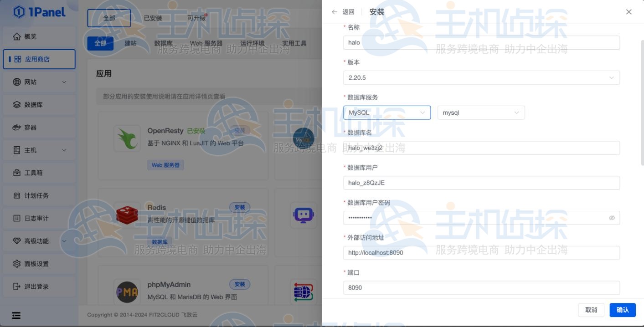The width and height of the screenshot is (644, 327).
Task: Select the 数据库 category filter
Action: pyautogui.click(x=163, y=43)
